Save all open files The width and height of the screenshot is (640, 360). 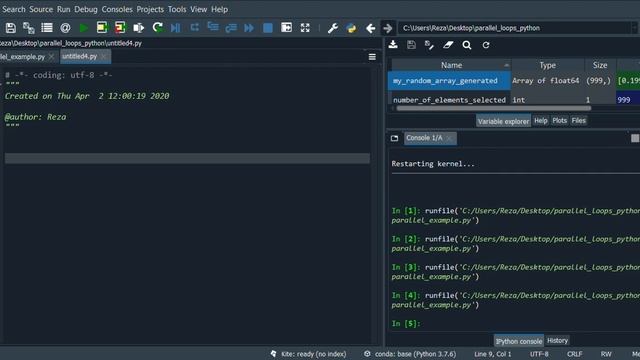click(x=29, y=28)
